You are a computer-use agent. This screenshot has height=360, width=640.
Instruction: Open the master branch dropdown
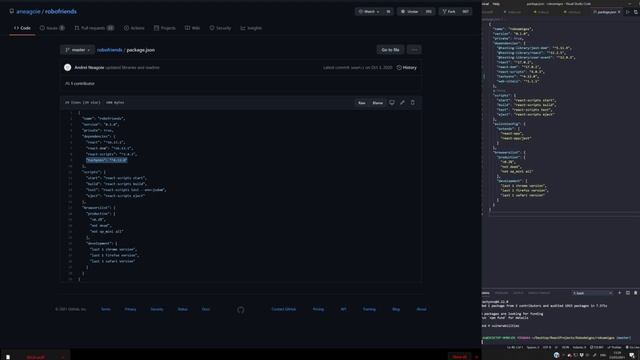(78, 50)
